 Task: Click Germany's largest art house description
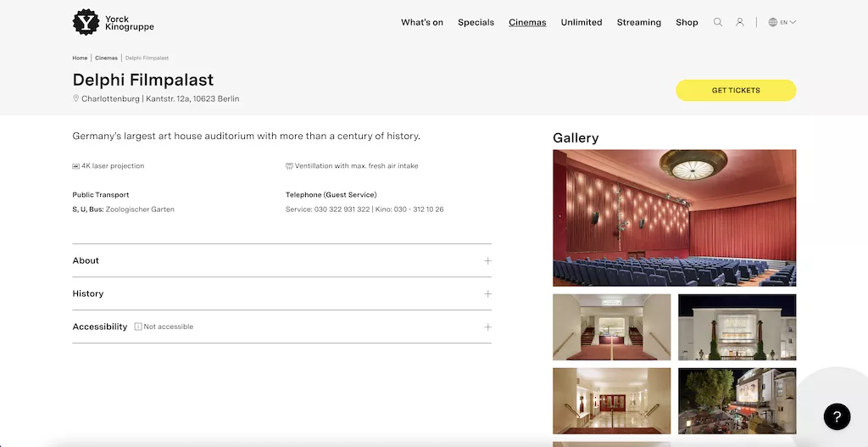coord(247,137)
